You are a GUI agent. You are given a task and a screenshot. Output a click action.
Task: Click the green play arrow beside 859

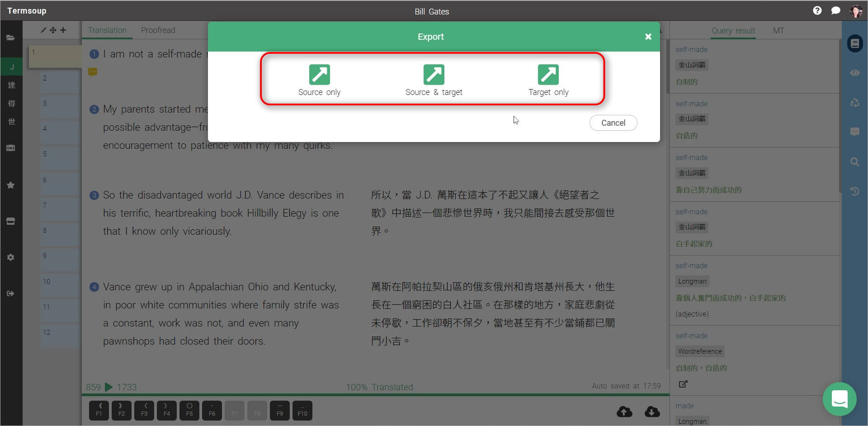(x=108, y=387)
